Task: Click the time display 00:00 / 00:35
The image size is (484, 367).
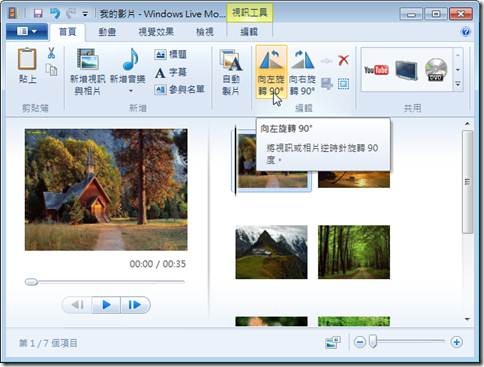Action: pos(157,264)
